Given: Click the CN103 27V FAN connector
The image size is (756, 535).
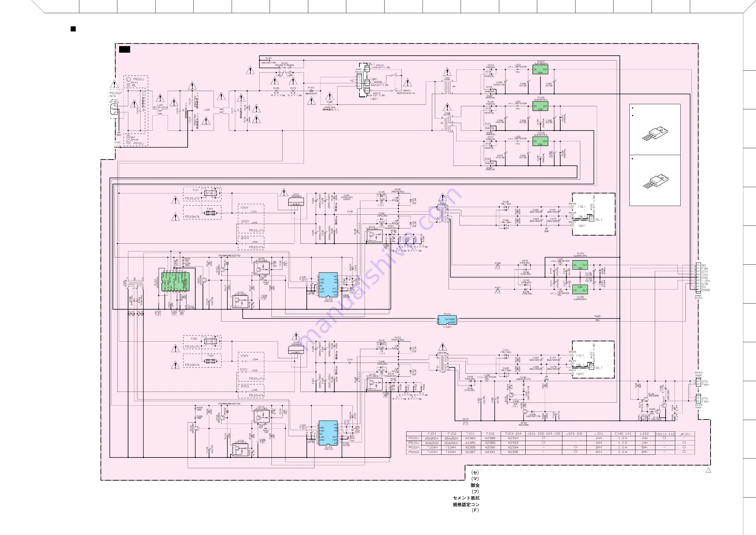Looking at the screenshot, I should pyautogui.click(x=698, y=382).
